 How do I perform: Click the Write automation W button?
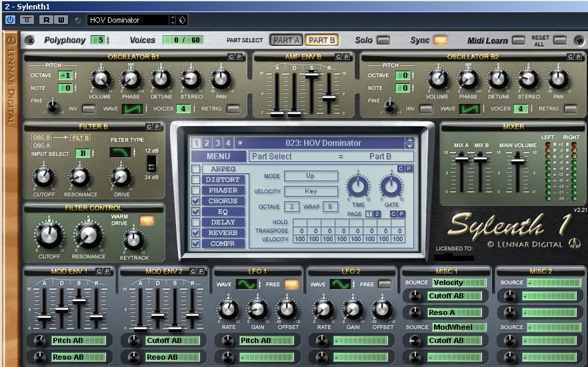(61, 20)
